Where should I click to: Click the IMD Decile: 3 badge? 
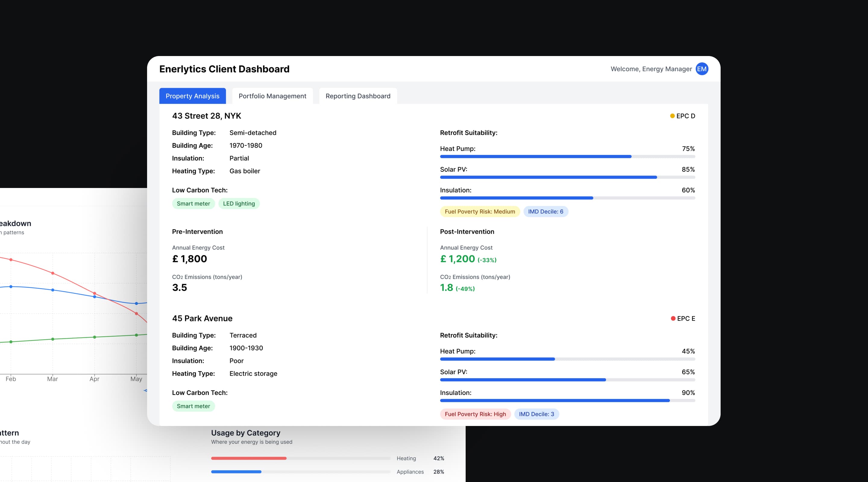tap(536, 414)
